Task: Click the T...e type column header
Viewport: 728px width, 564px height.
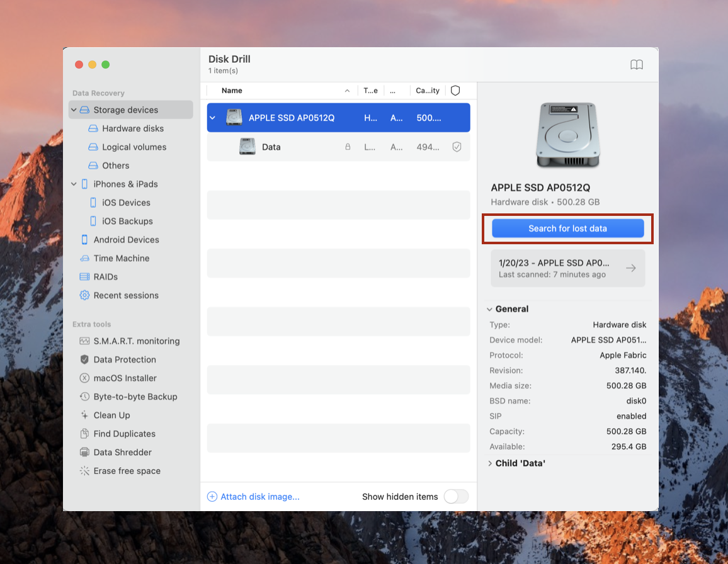Action: tap(370, 91)
